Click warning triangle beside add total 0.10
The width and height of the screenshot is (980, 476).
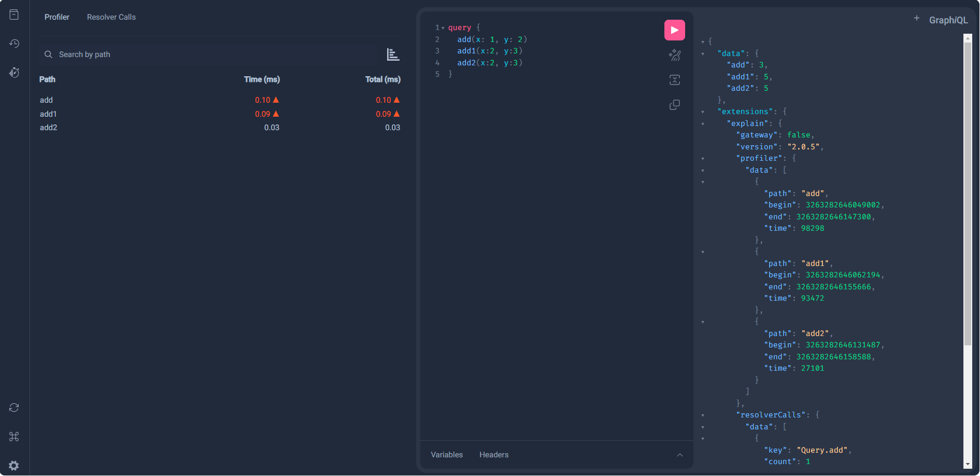(396, 100)
